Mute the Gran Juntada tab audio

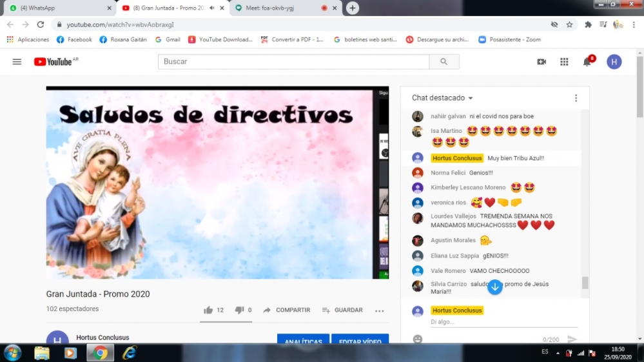tap(212, 8)
